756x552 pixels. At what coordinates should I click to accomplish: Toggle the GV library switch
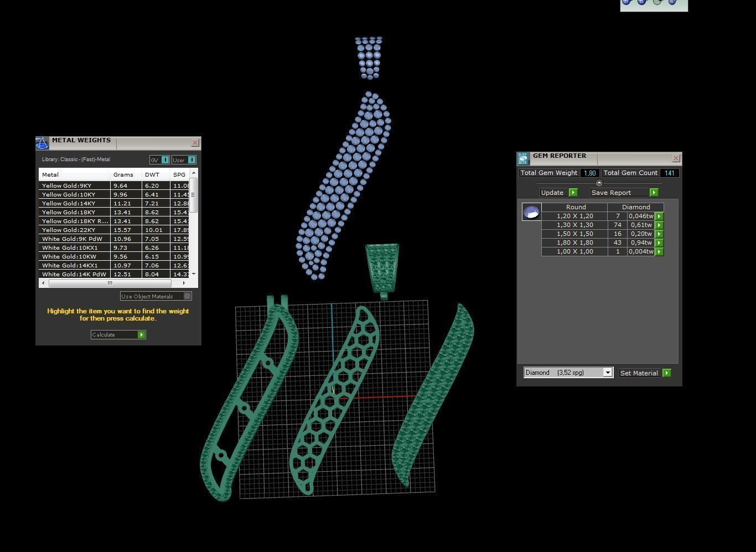click(159, 160)
